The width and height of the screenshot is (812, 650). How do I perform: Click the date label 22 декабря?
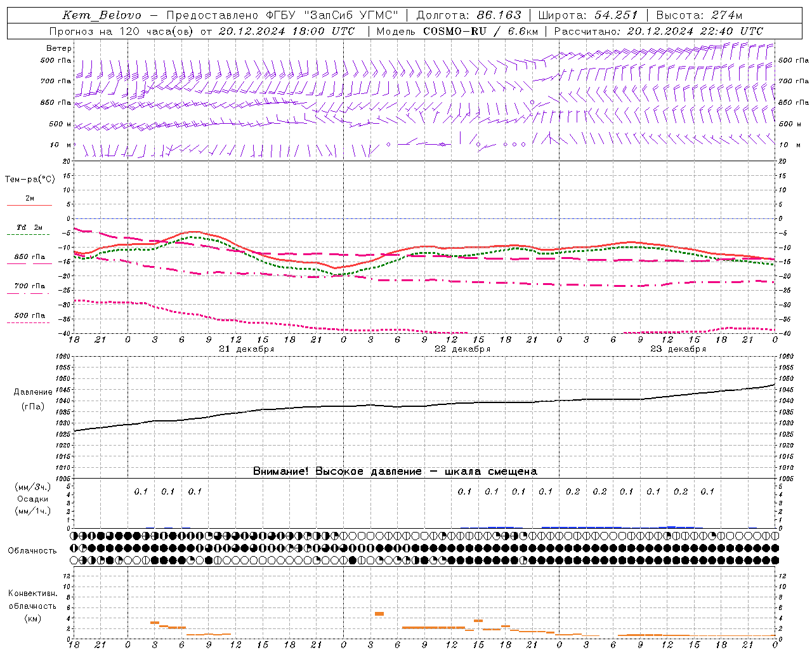(x=462, y=349)
